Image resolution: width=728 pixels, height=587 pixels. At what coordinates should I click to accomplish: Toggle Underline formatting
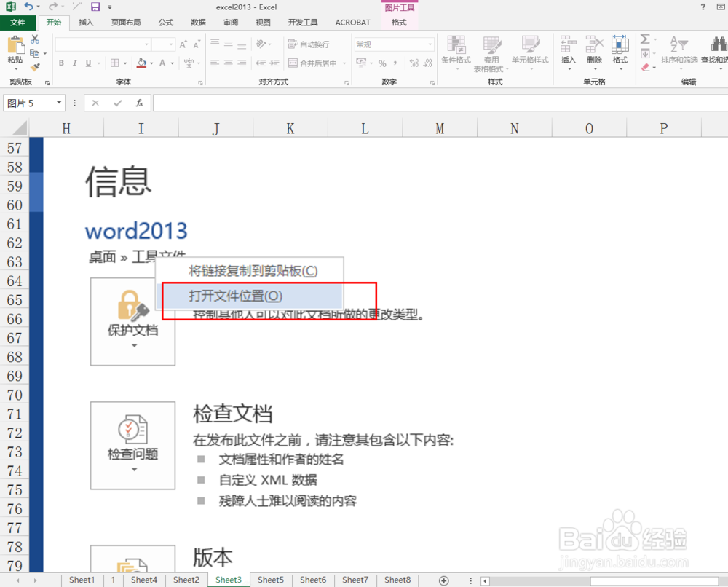87,63
